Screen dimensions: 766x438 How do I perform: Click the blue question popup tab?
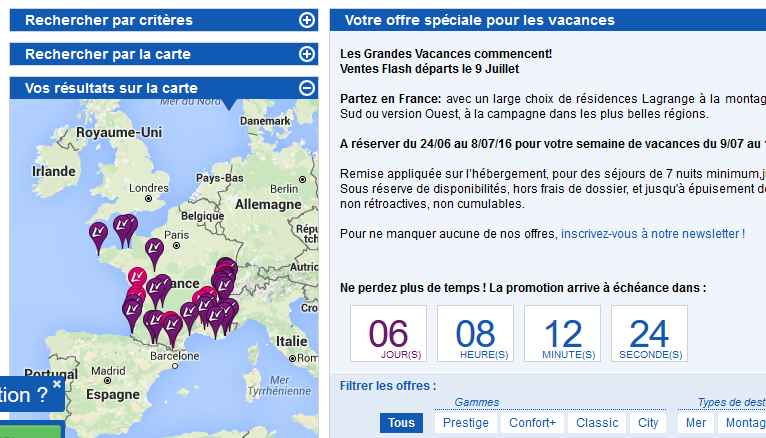tap(25, 395)
